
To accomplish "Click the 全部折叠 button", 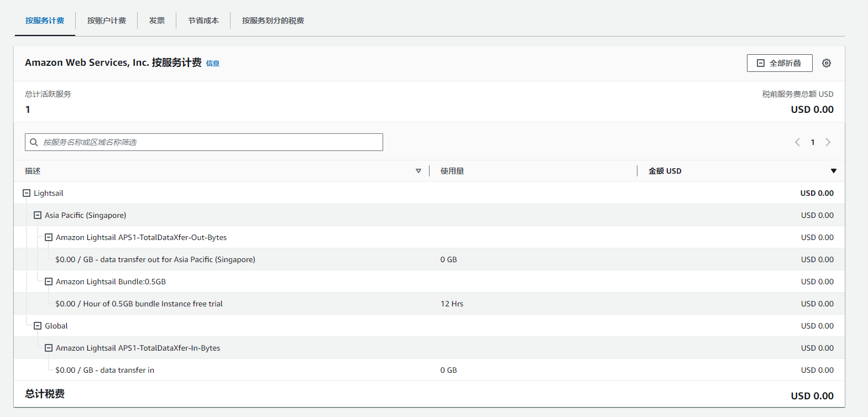I will [779, 63].
